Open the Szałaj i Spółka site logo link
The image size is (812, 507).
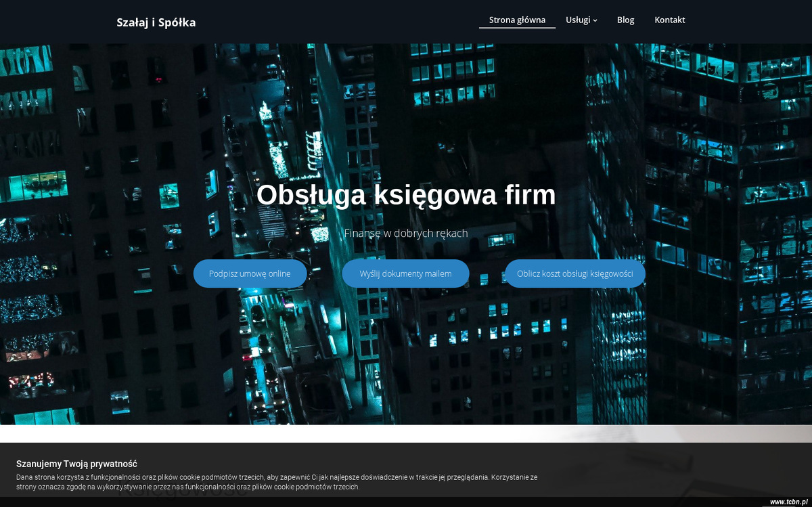coord(156,22)
